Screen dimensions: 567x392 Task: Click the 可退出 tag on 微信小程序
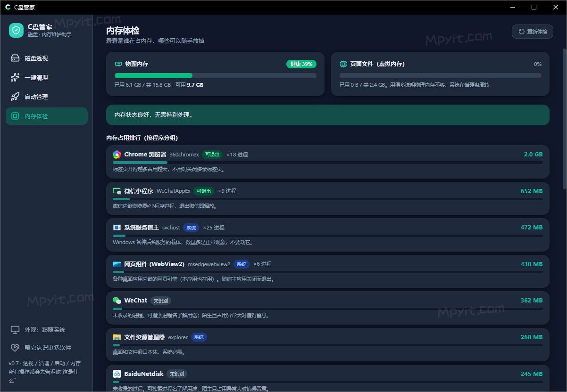click(204, 191)
